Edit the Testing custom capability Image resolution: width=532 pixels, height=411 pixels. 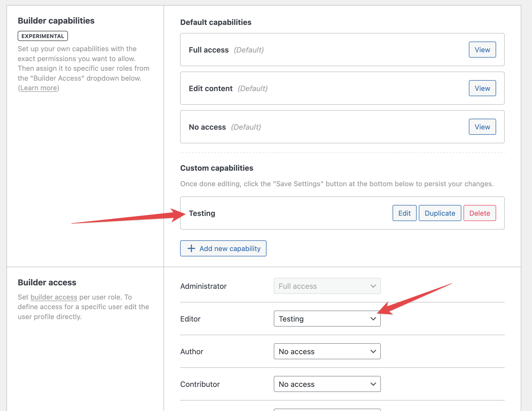pos(404,213)
